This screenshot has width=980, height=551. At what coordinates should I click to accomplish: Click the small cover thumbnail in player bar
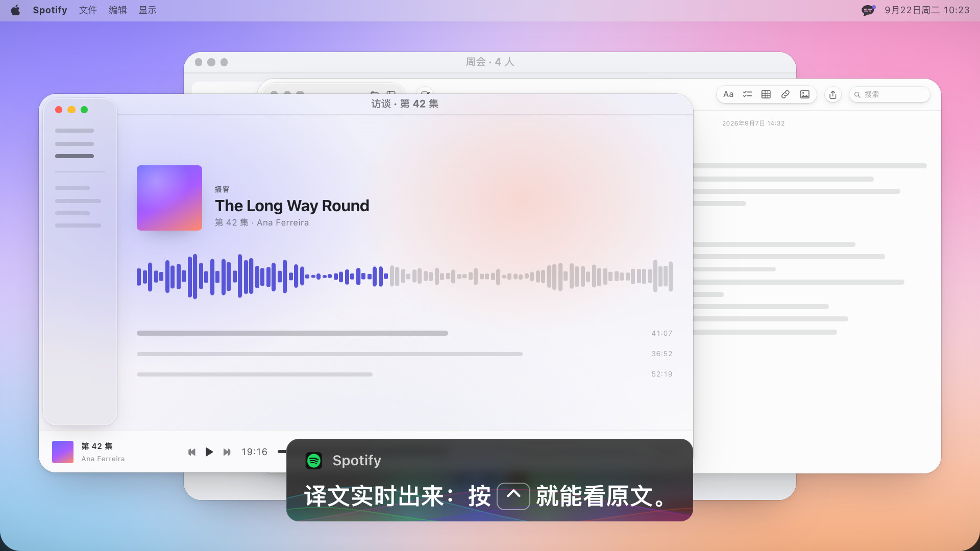pyautogui.click(x=63, y=452)
